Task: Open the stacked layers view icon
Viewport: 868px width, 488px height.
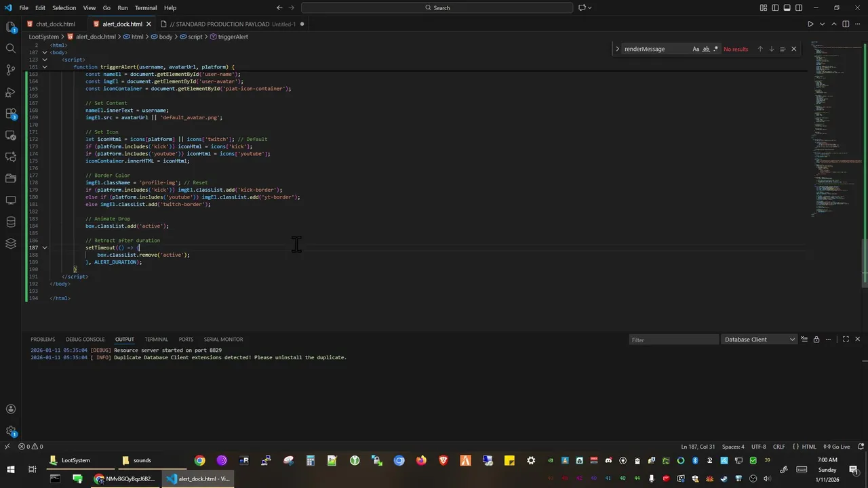Action: tap(10, 243)
